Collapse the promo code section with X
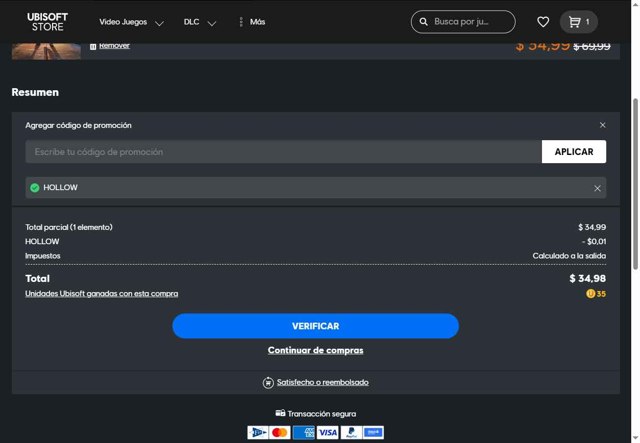This screenshot has width=640, height=443. click(602, 125)
